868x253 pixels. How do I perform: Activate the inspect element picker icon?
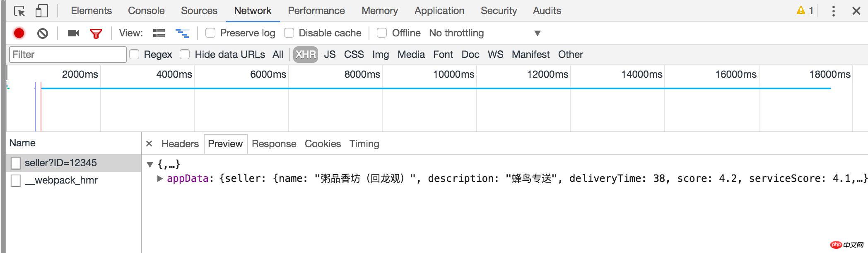[x=19, y=11]
